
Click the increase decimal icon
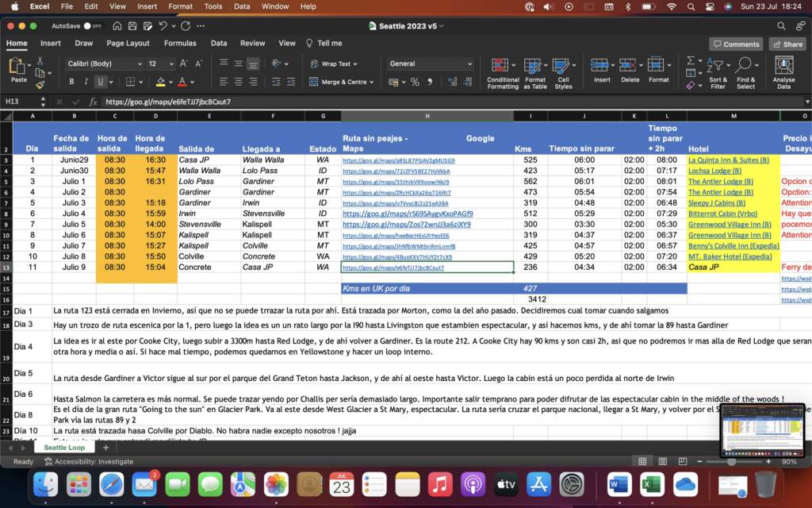pyautogui.click(x=453, y=82)
